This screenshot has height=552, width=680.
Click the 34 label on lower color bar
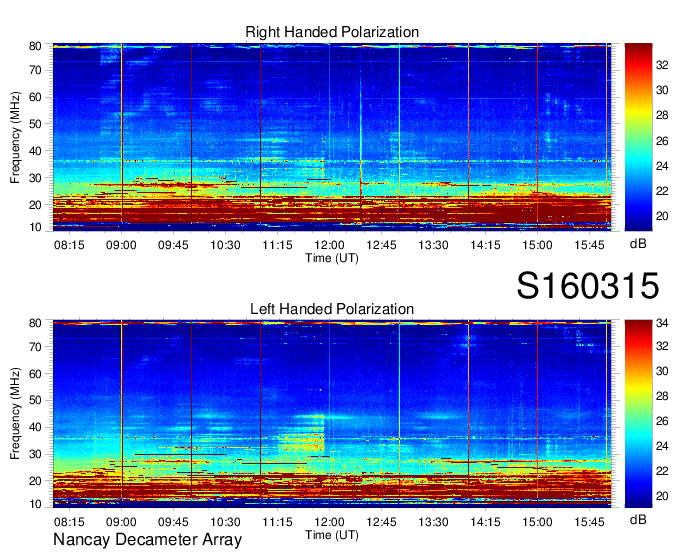coord(662,323)
